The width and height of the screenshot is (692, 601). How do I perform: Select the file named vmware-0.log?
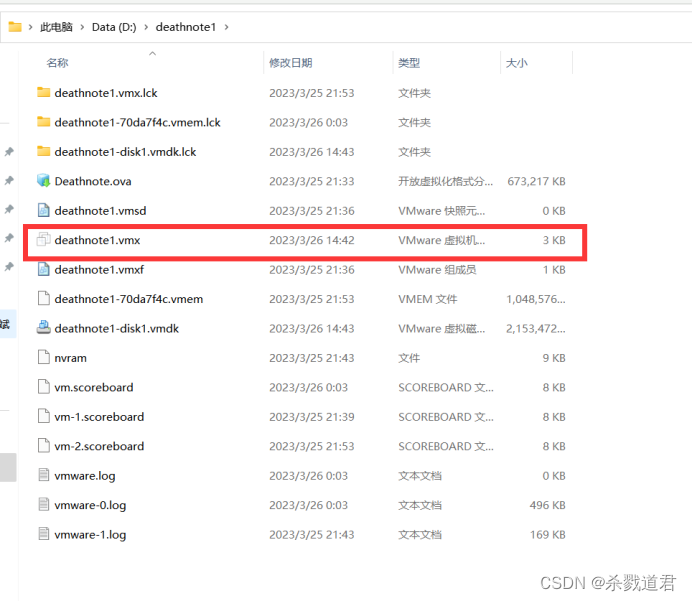90,505
